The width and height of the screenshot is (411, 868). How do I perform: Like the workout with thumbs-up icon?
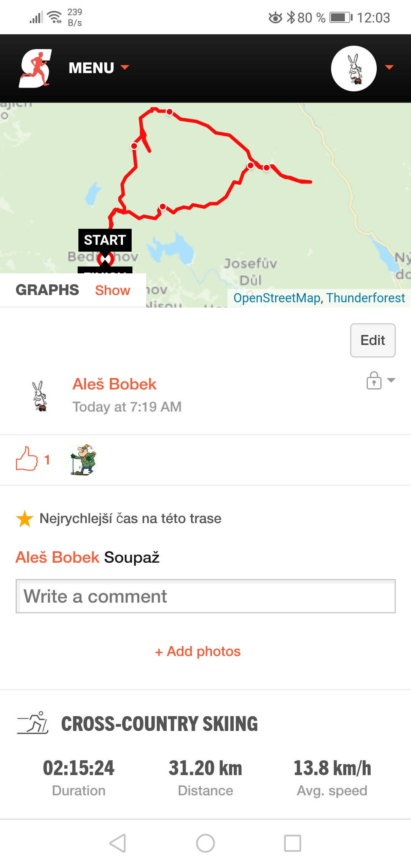click(x=27, y=459)
